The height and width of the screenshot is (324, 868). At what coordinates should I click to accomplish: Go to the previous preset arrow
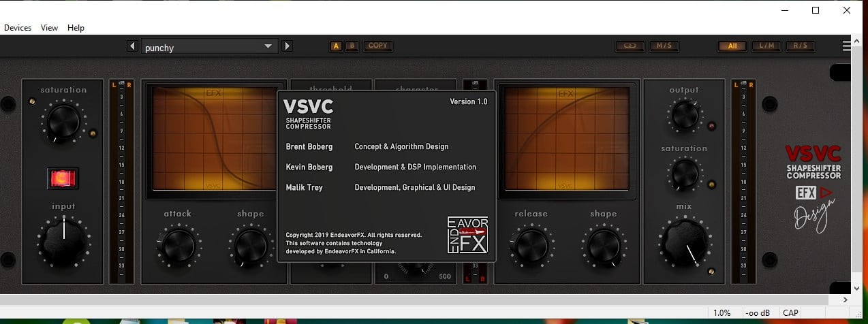point(133,46)
